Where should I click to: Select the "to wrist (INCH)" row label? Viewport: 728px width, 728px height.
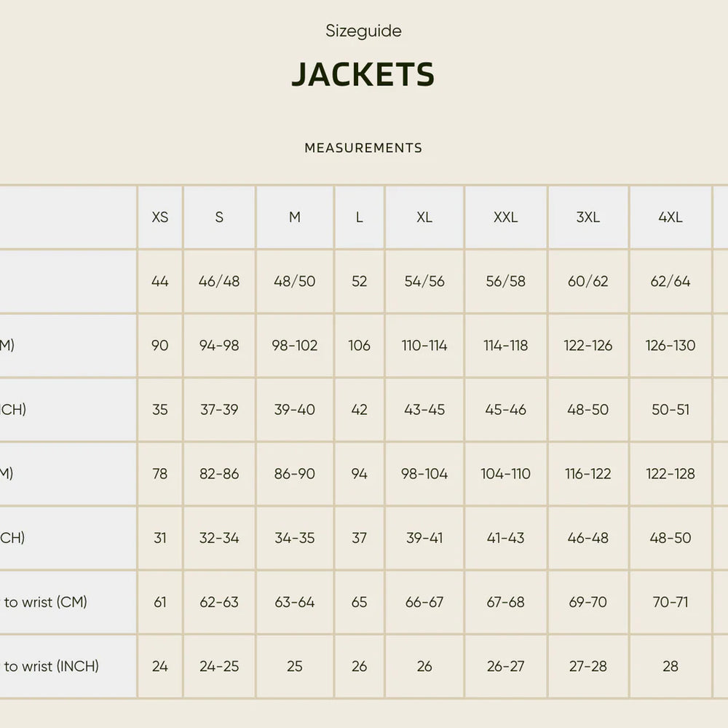(x=51, y=666)
